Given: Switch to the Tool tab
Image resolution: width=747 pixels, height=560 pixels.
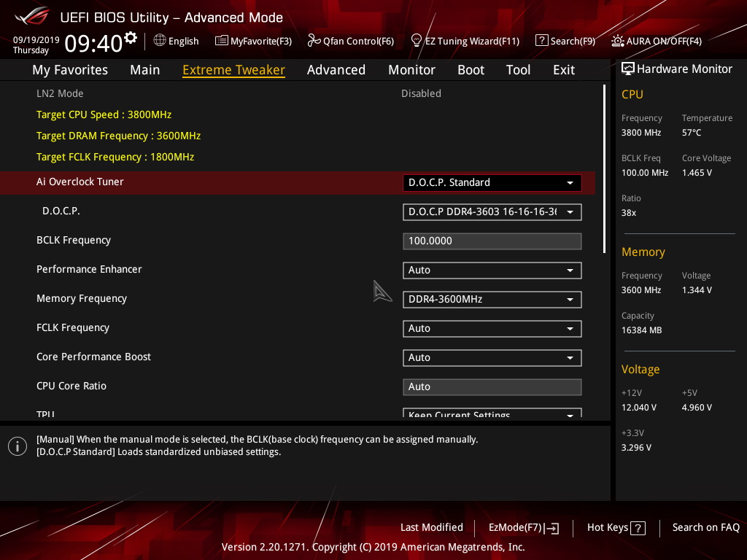Looking at the screenshot, I should coord(518,70).
